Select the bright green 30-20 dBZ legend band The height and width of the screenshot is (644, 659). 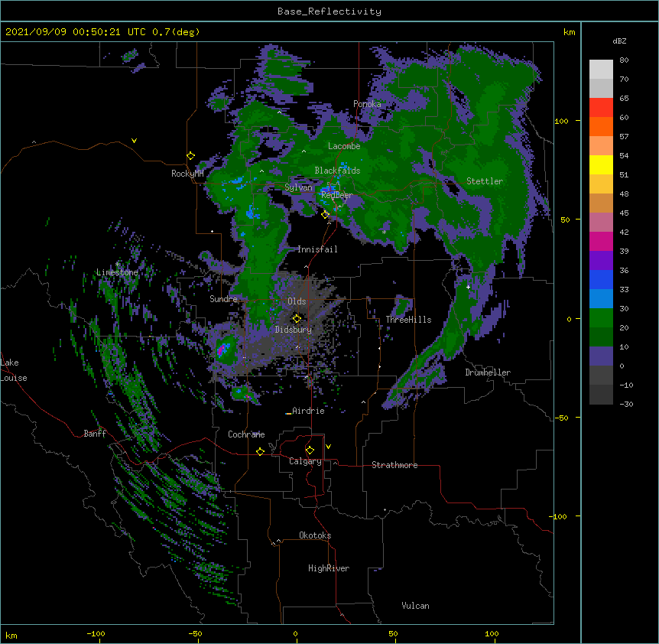pos(601,318)
